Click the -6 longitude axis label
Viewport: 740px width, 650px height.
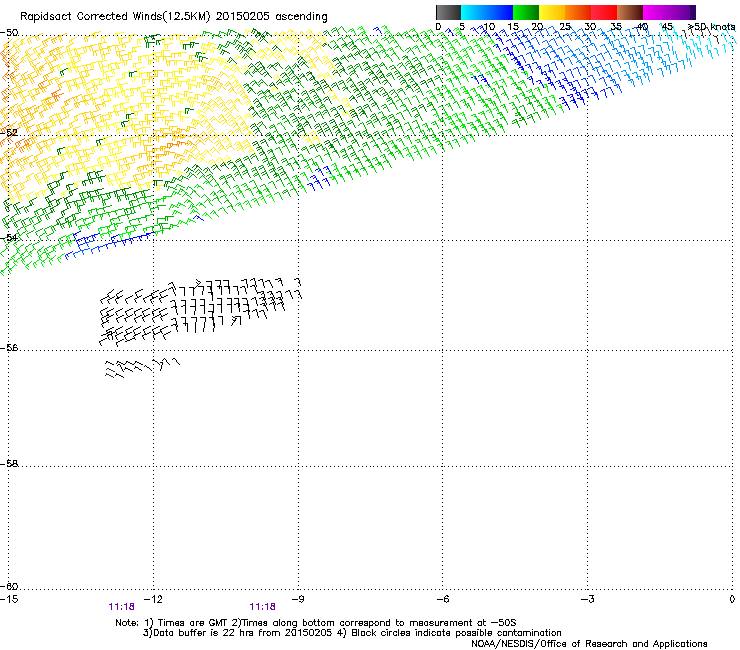pyautogui.click(x=442, y=599)
